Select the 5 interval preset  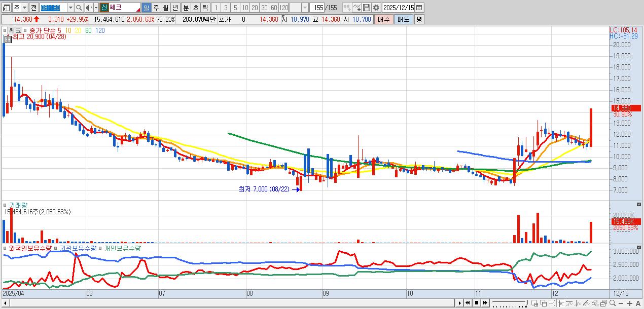(235, 8)
